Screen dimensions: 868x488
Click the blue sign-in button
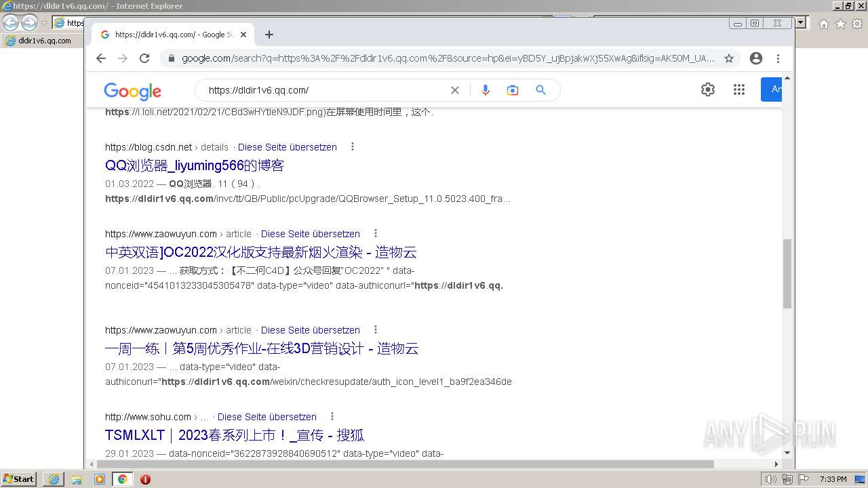tap(772, 89)
